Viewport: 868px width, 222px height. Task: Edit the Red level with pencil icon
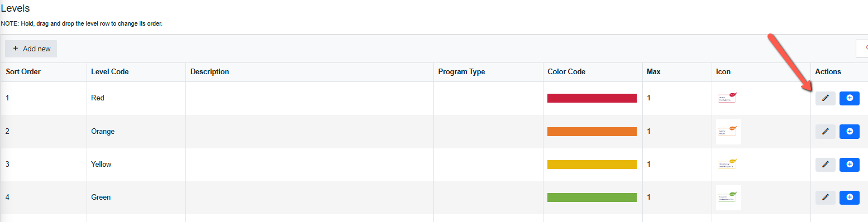tap(825, 98)
